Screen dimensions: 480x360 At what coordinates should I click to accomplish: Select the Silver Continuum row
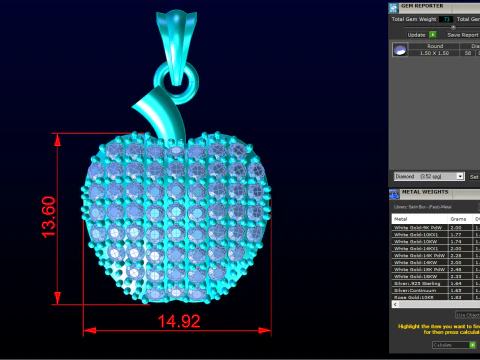pos(436,290)
